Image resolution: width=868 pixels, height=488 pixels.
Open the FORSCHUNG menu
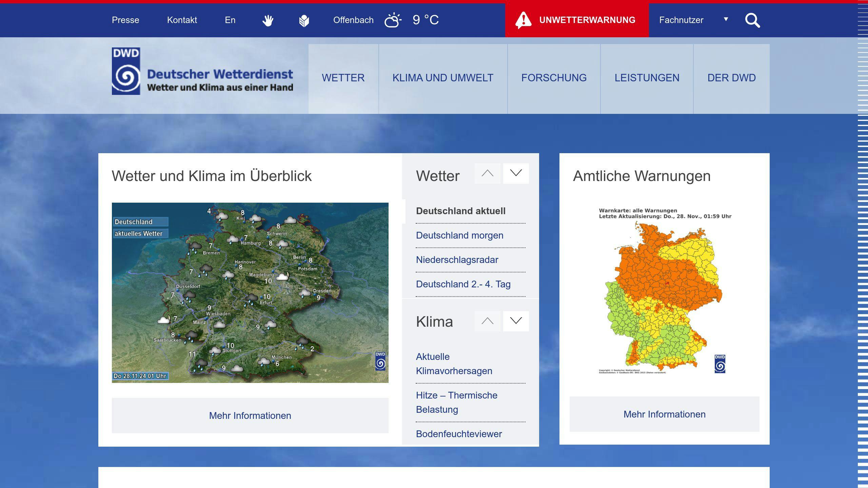[554, 78]
